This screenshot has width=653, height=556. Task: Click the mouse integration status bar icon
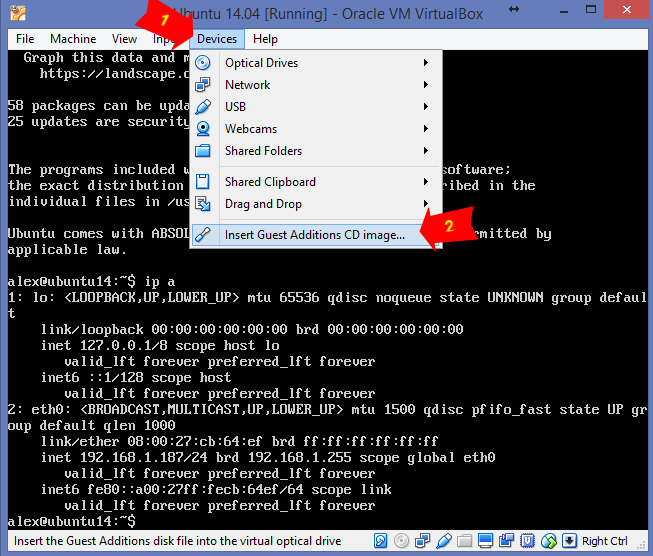[548, 541]
